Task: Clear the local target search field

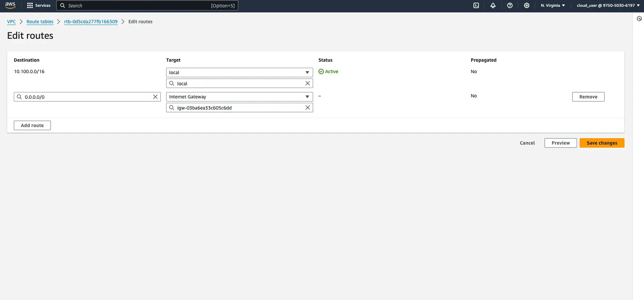Action: [307, 83]
